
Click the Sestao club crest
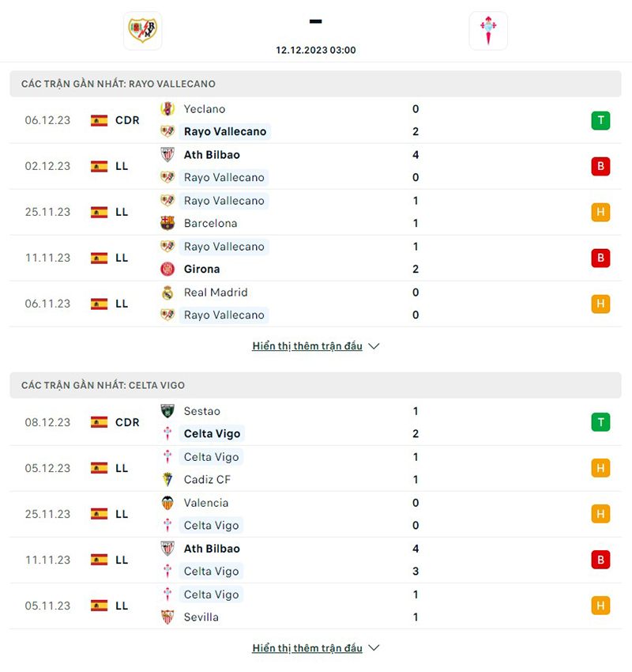click(167, 411)
